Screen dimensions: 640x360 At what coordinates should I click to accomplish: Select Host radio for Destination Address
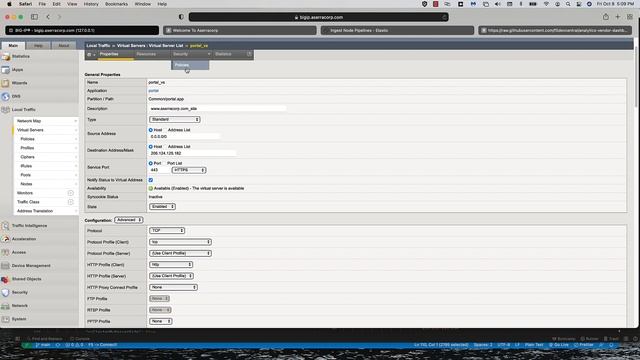point(151,147)
